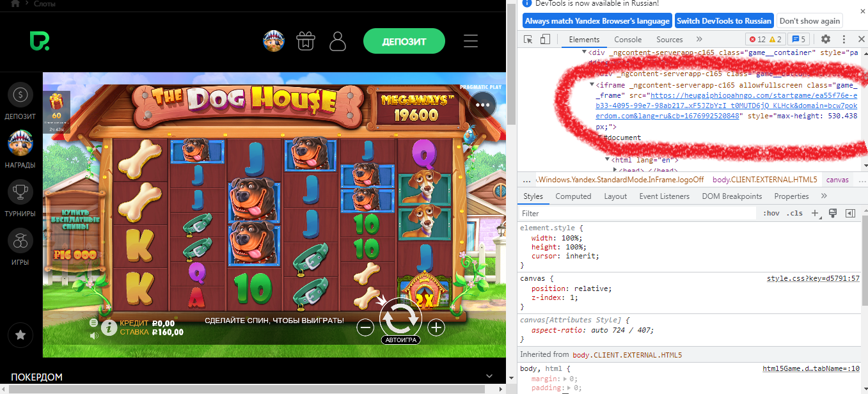Switch to the Console tab in DevTools
Screen dimensions: 868x394
click(627, 39)
